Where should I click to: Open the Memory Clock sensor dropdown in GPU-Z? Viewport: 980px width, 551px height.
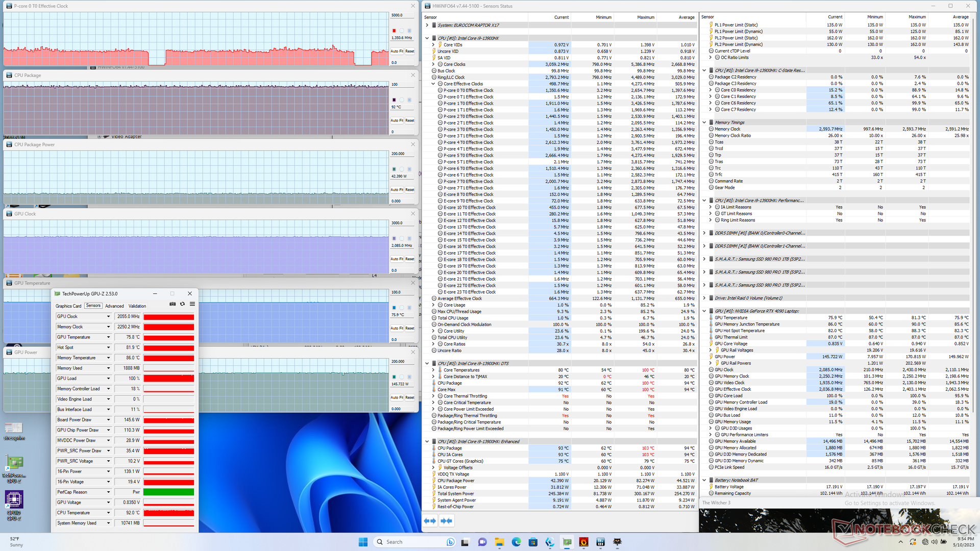pyautogui.click(x=108, y=327)
